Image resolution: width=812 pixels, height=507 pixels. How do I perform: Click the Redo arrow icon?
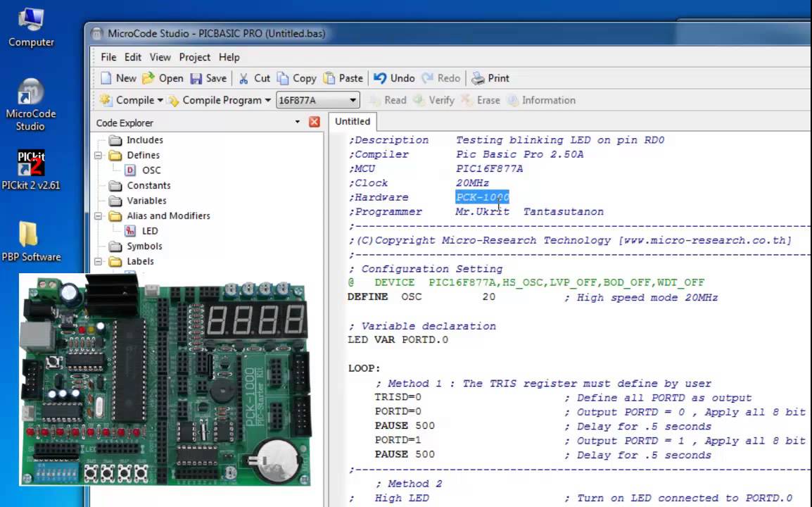pos(427,78)
